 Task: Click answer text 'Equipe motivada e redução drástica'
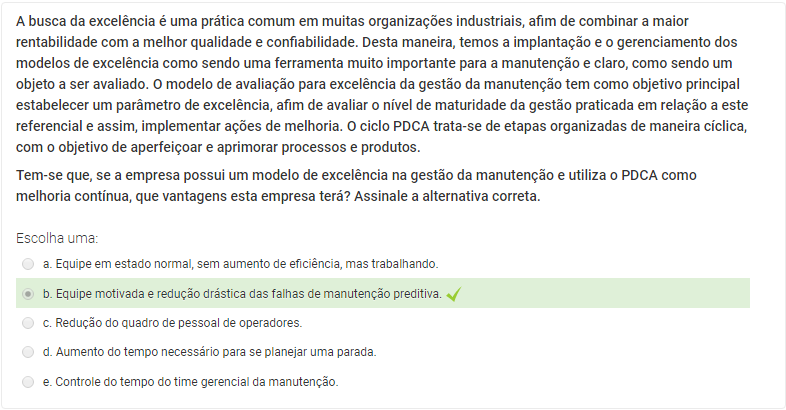tap(150, 294)
